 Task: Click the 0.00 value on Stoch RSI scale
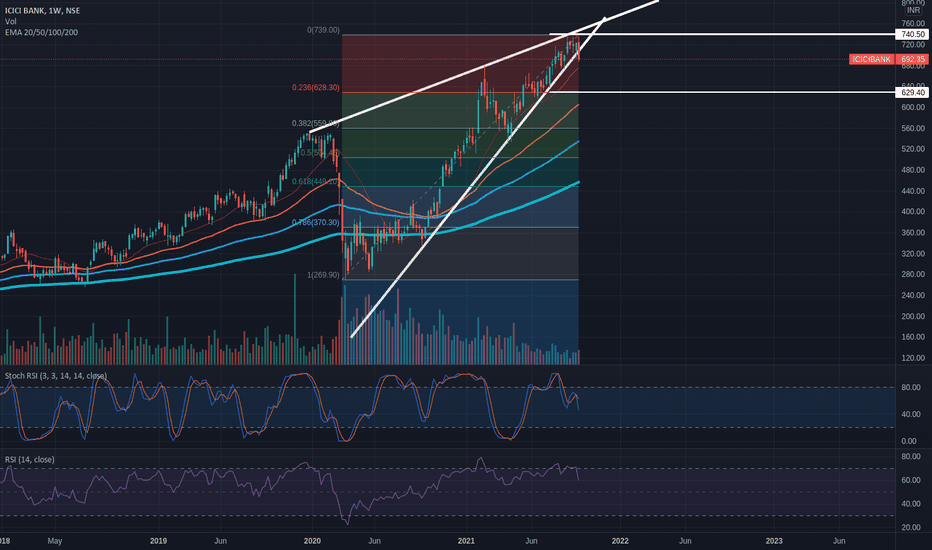[909, 441]
